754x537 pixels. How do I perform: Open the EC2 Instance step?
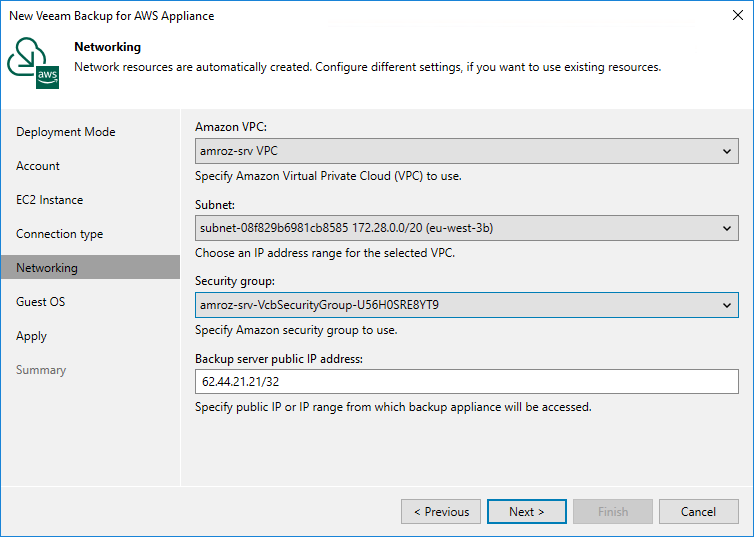coord(50,200)
